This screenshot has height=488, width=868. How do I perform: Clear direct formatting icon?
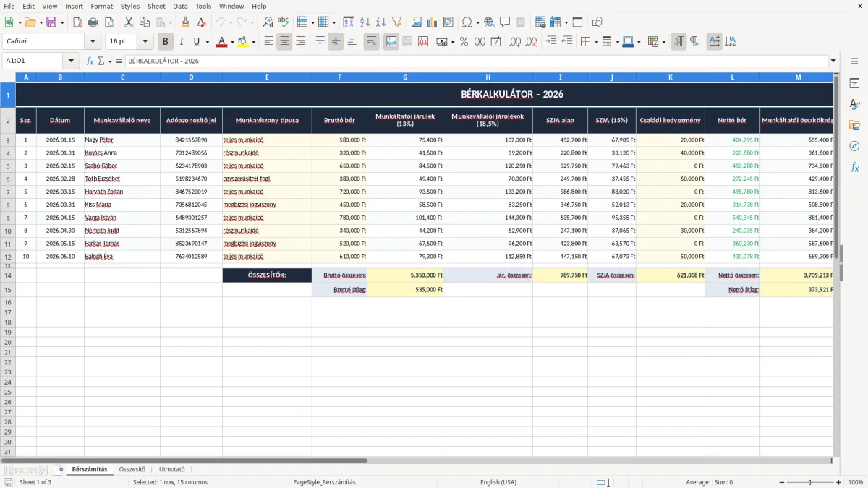tap(202, 22)
